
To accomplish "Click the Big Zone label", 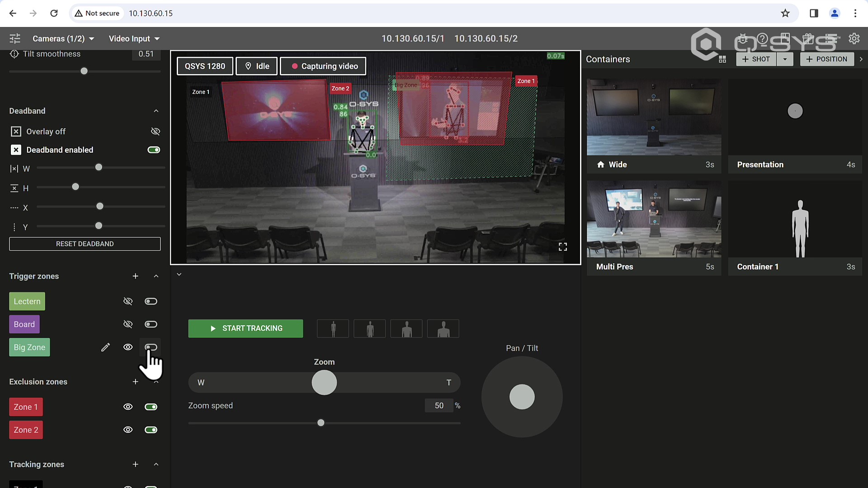I will 29,347.
